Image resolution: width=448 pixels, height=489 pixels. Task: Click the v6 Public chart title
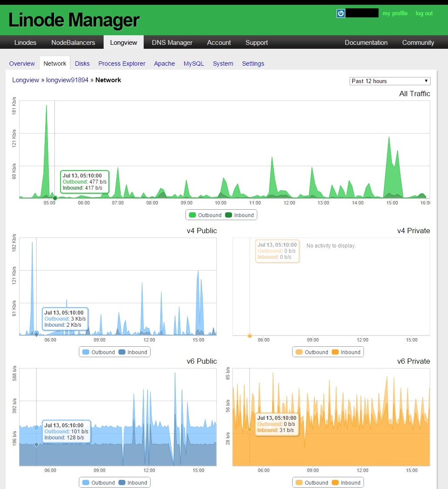click(x=202, y=361)
